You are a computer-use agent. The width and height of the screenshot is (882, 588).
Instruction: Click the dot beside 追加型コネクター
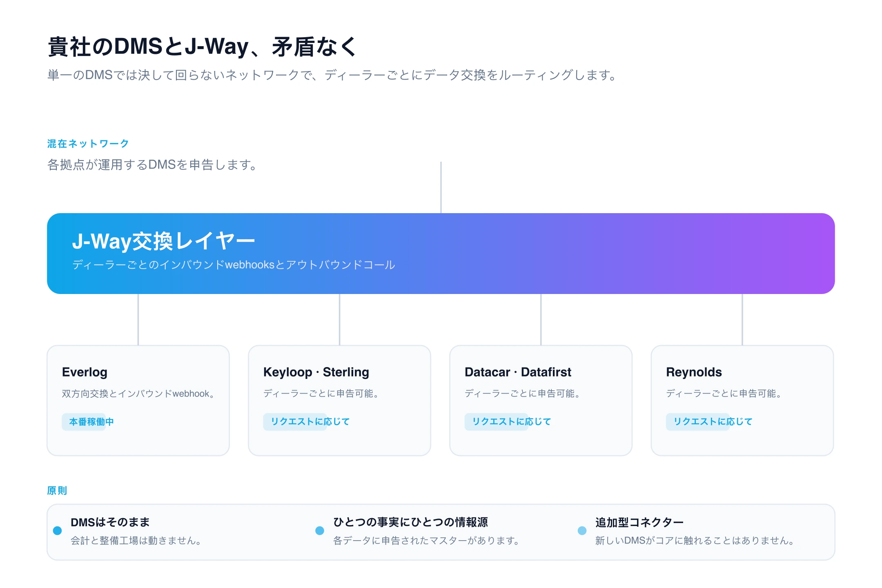tap(582, 530)
